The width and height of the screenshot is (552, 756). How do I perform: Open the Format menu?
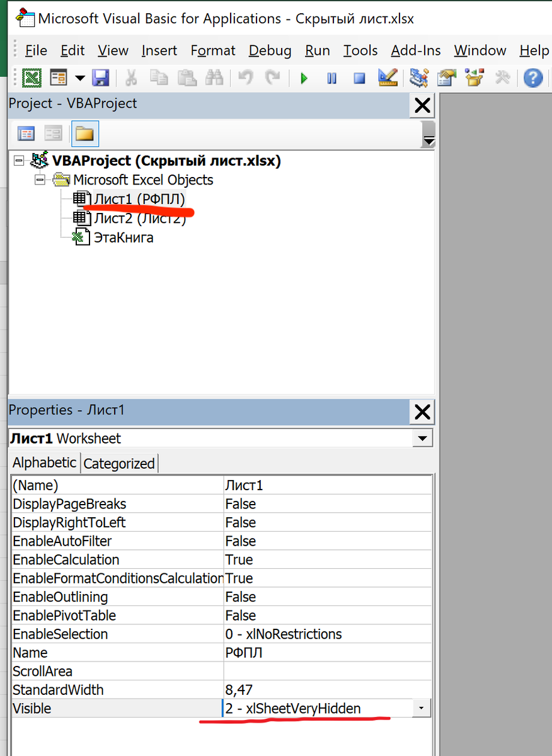213,50
